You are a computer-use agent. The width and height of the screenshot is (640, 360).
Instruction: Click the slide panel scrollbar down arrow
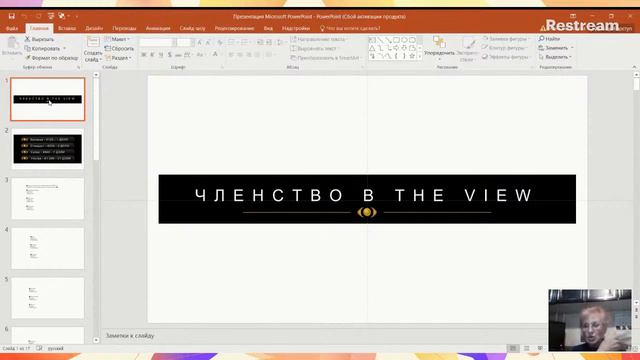coord(96,340)
